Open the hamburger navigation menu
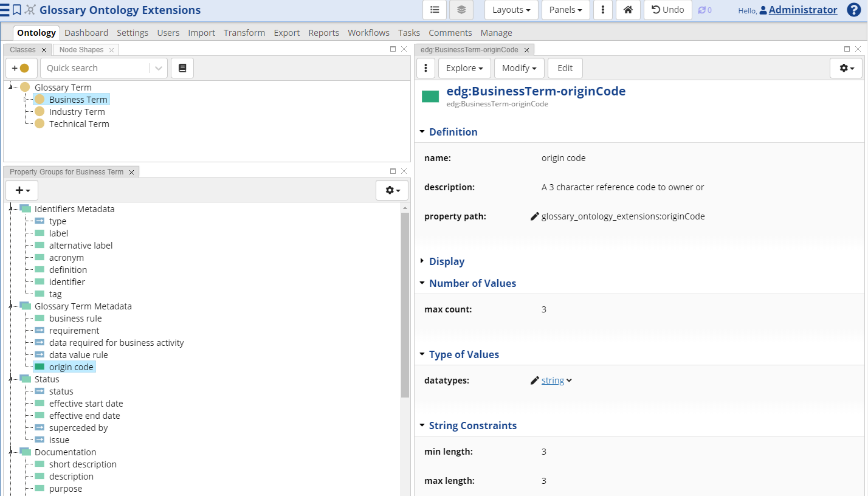Screen dimensions: 868x496 (x=5, y=10)
